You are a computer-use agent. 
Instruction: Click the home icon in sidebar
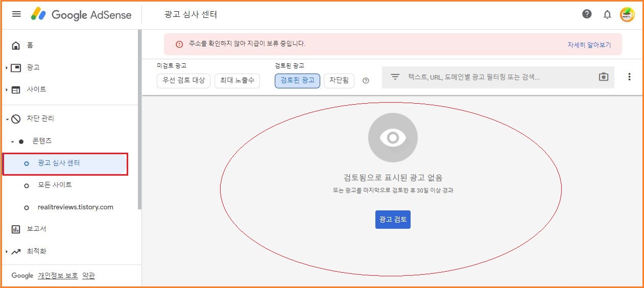16,45
